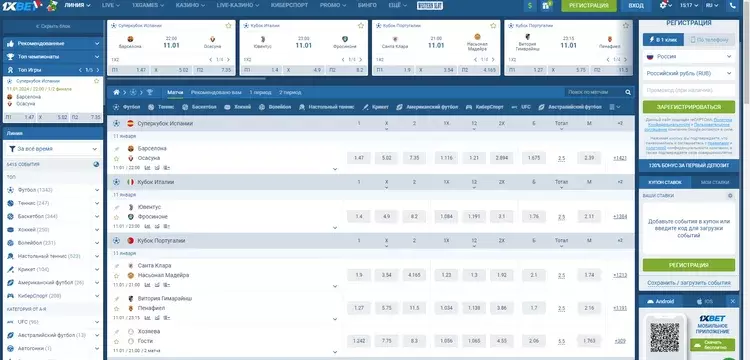Open the LIVE menu
Viewport: 750px width, 360px height.
111,5
